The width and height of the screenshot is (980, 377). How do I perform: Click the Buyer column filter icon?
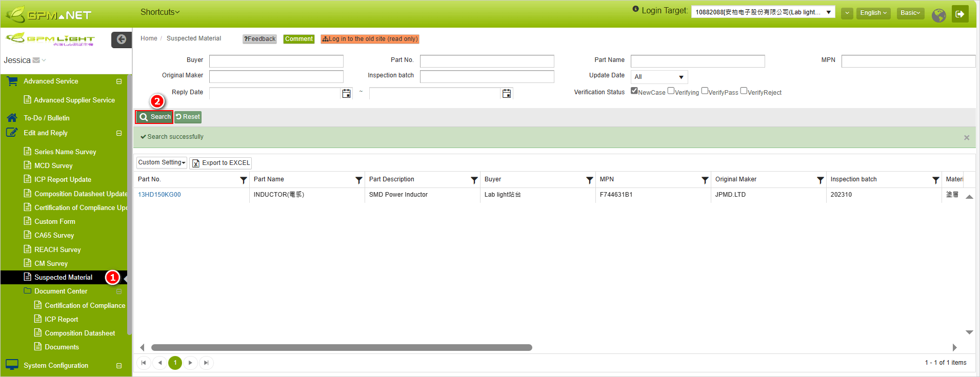(590, 180)
